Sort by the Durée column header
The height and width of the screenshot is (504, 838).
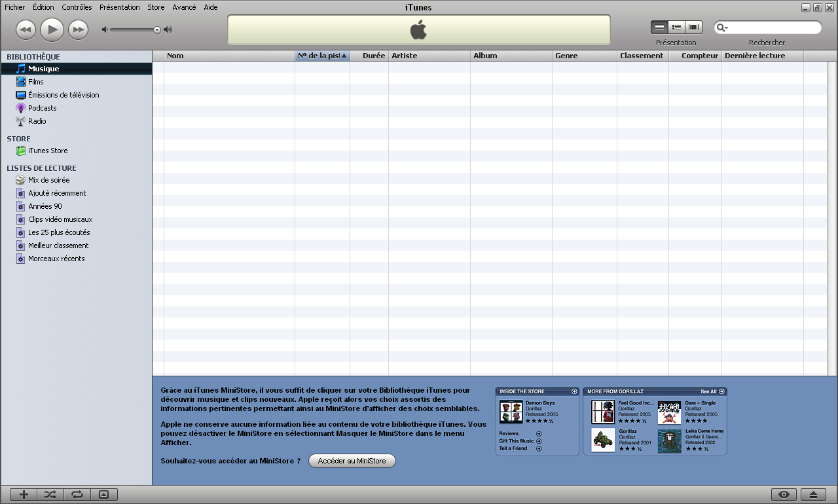coord(369,56)
